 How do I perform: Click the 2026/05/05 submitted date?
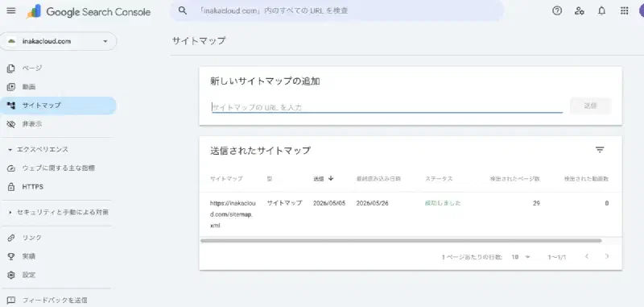click(329, 203)
